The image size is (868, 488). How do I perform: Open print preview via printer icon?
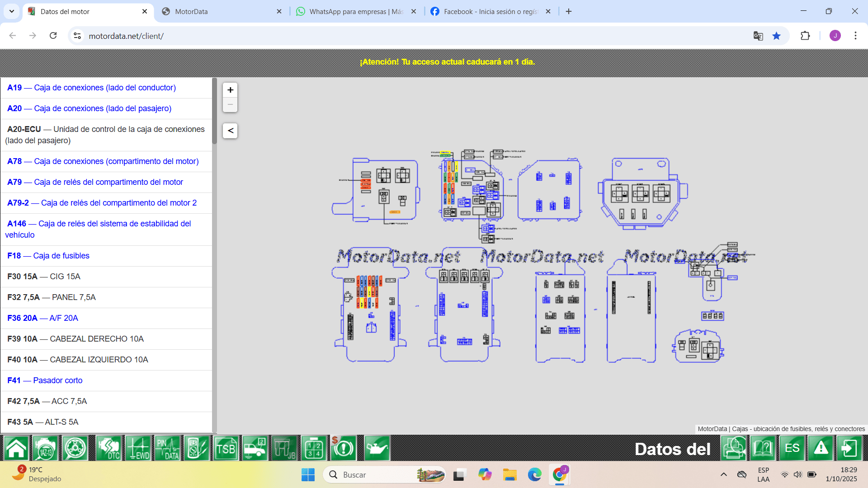(x=734, y=448)
